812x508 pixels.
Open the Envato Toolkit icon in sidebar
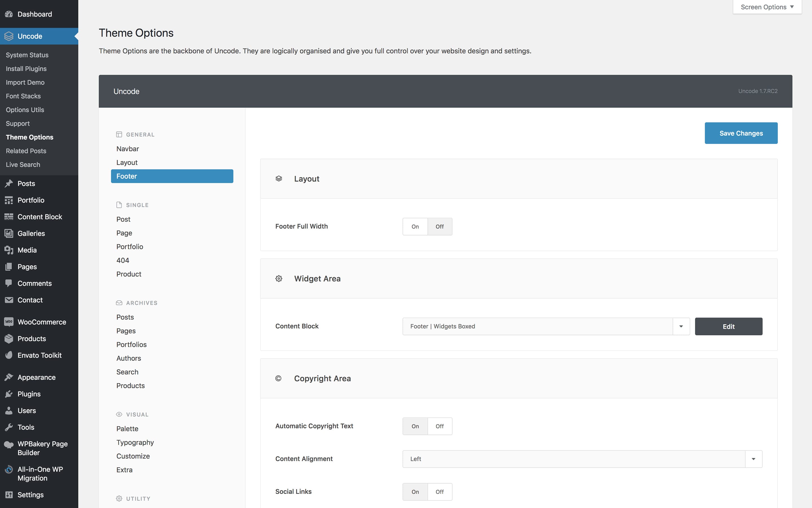coord(9,355)
